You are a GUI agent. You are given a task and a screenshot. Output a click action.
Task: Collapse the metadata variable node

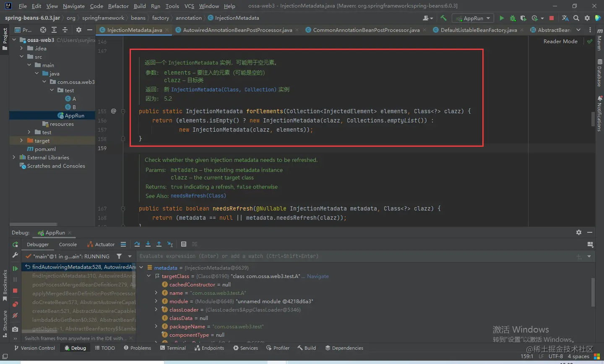click(x=141, y=268)
